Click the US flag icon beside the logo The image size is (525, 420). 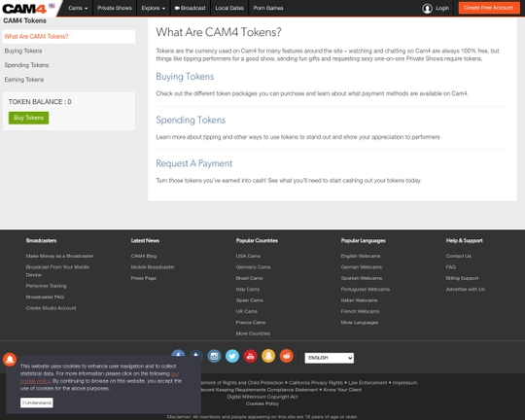[x=52, y=6]
